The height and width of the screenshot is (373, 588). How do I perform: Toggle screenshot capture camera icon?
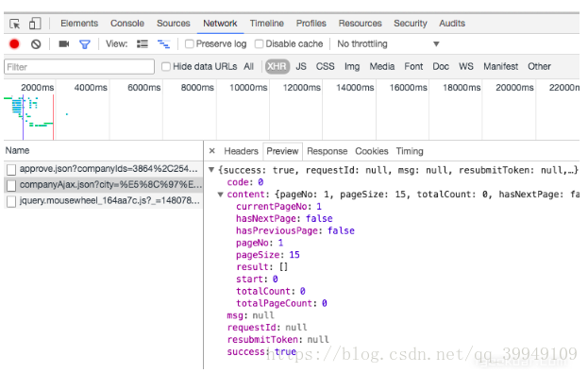[x=64, y=44]
